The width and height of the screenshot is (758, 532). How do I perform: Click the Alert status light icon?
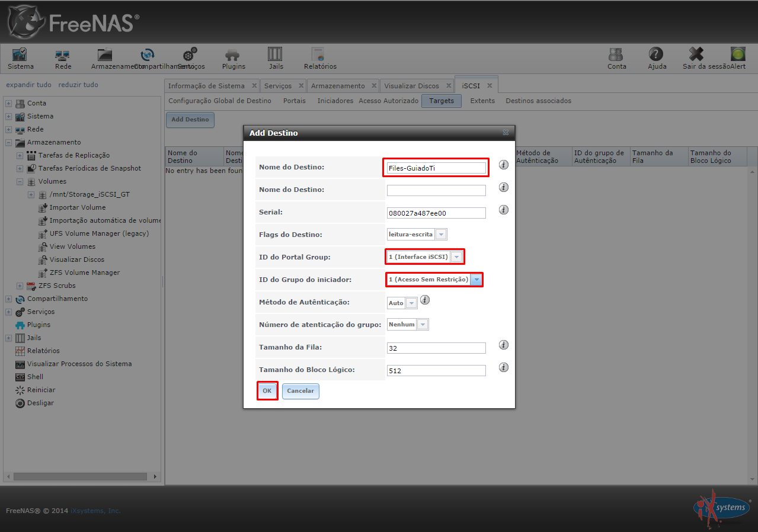pos(737,55)
